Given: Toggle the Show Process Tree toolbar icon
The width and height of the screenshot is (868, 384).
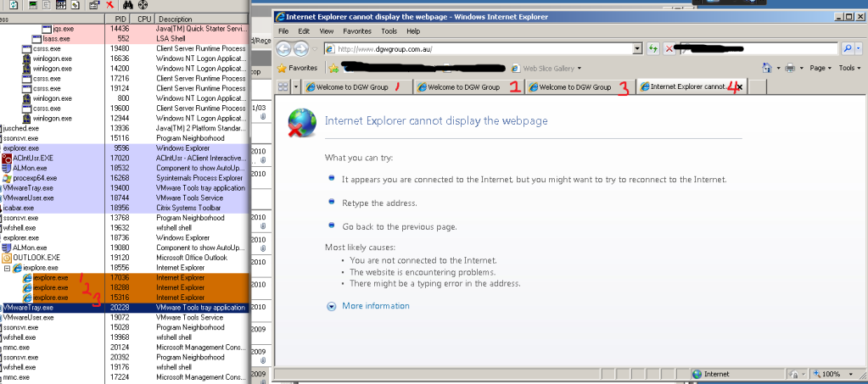Looking at the screenshot, I should [x=47, y=4].
